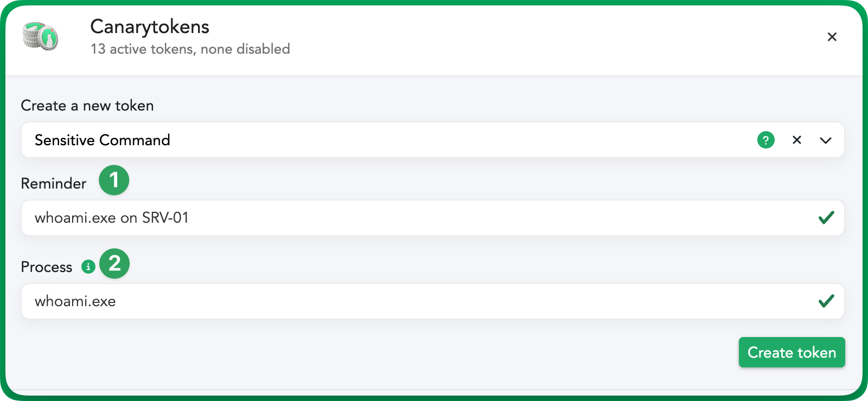Viewport: 868px width, 401px height.
Task: Click the Process field checkmark icon
Action: pos(826,301)
